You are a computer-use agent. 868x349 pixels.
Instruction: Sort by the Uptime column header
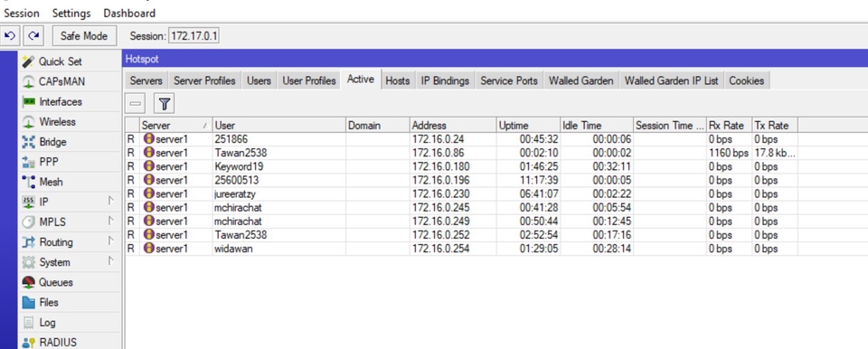[x=529, y=126]
